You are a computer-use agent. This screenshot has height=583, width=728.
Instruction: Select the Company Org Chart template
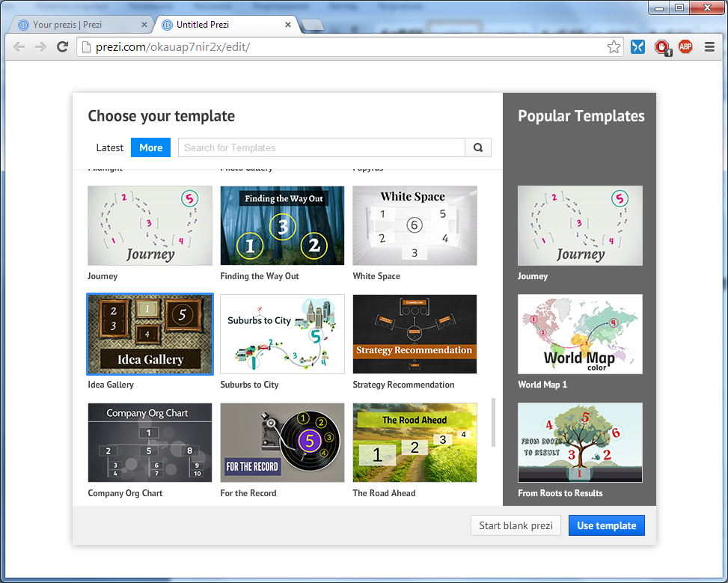point(150,443)
